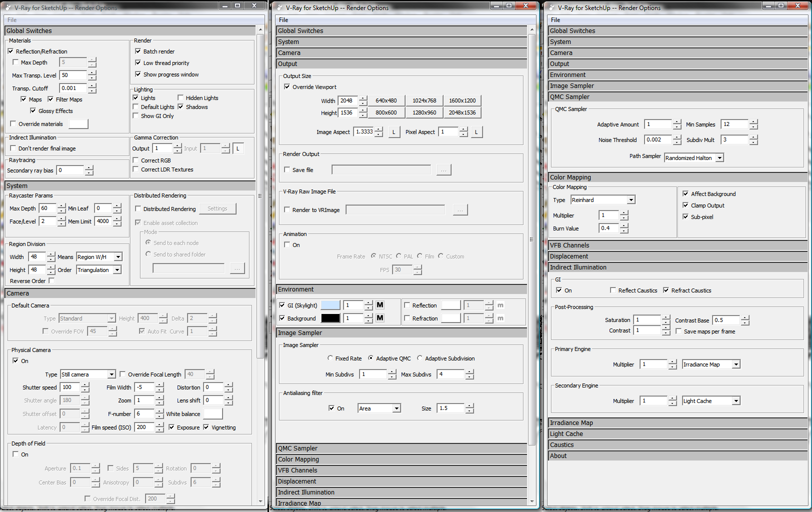Enable Distributed Rendering checkbox
The image size is (812, 512).
point(138,208)
